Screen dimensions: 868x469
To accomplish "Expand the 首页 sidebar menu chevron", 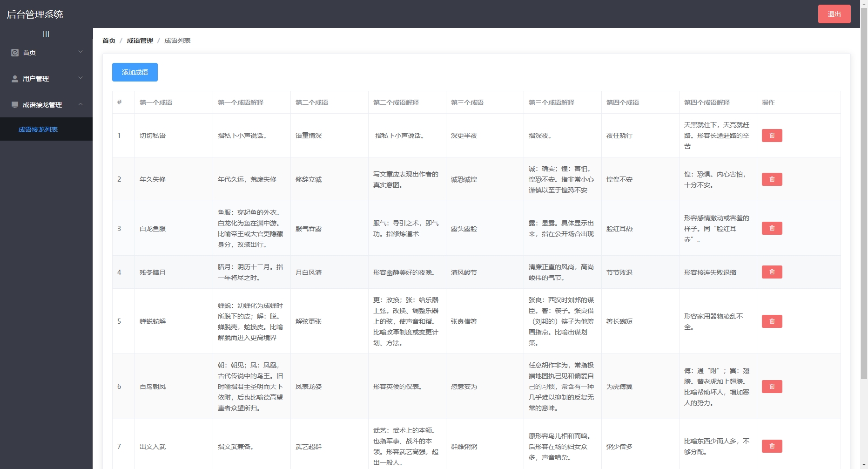I will [81, 52].
